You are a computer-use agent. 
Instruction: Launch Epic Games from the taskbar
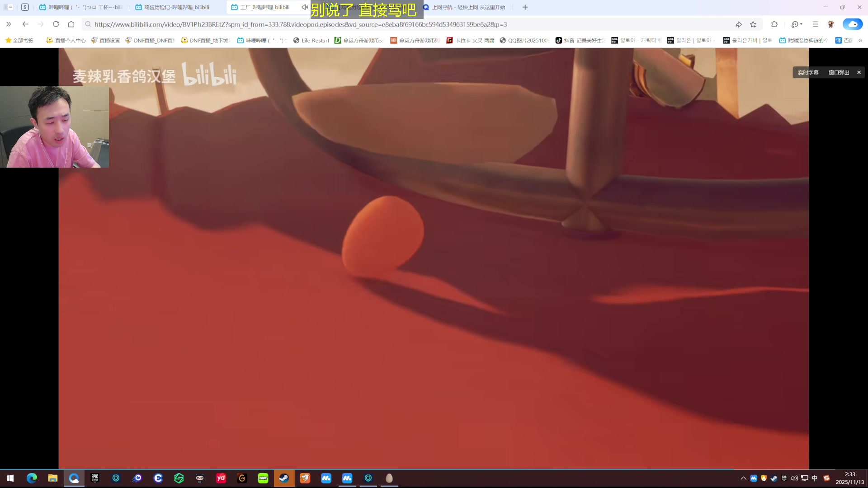[x=95, y=478]
